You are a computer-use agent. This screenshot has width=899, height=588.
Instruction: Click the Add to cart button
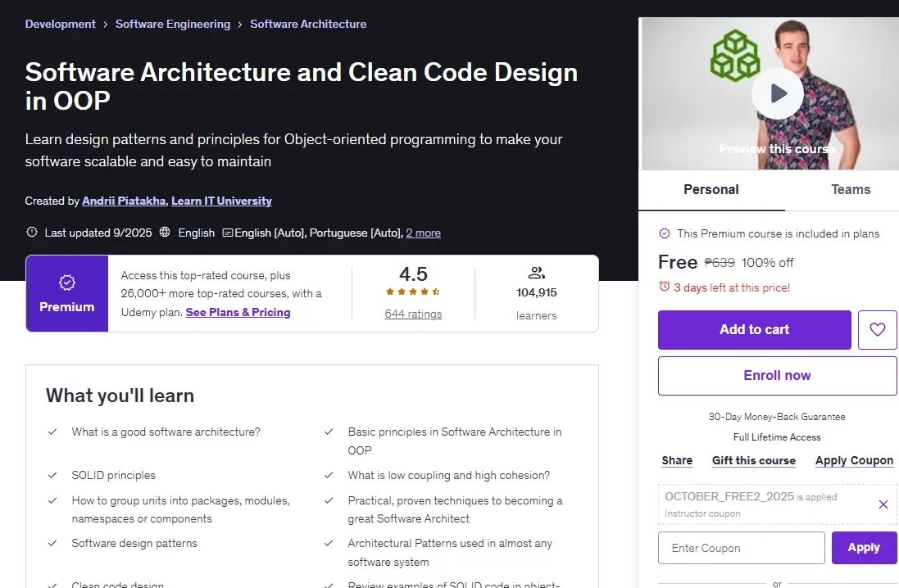755,329
